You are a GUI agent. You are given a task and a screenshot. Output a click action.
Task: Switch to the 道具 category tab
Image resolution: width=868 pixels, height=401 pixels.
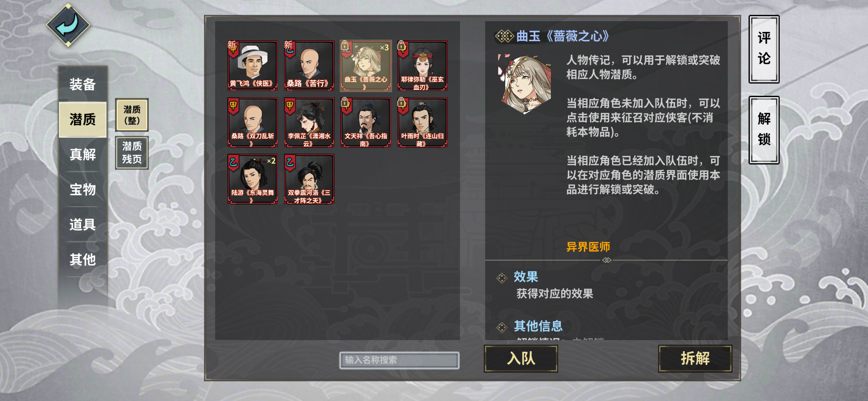(x=83, y=225)
